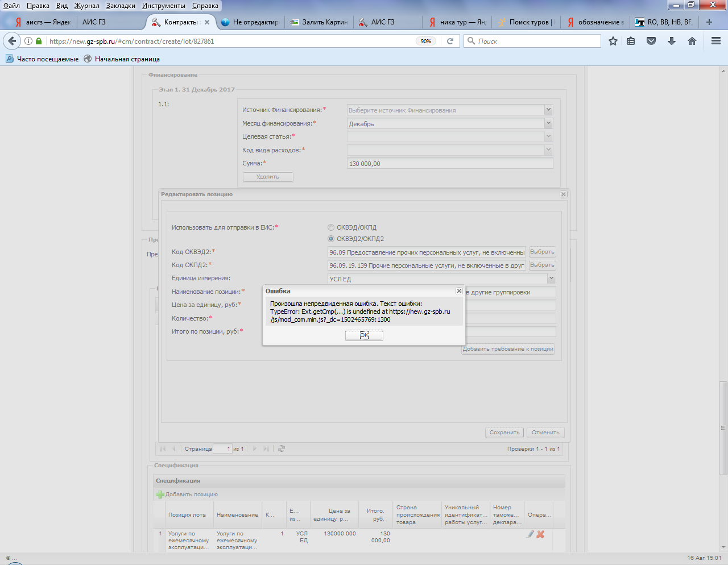728x565 pixels.
Task: Click Сохранить button in position editor
Action: [x=504, y=433]
